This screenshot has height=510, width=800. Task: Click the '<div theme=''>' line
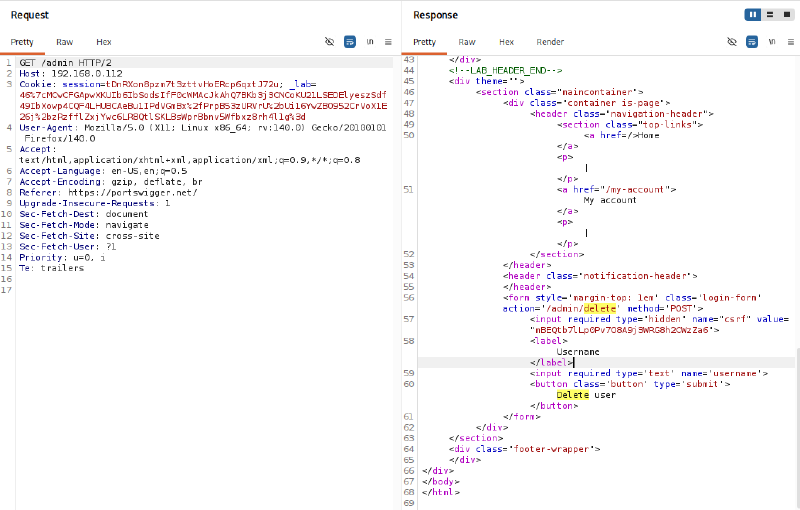487,81
